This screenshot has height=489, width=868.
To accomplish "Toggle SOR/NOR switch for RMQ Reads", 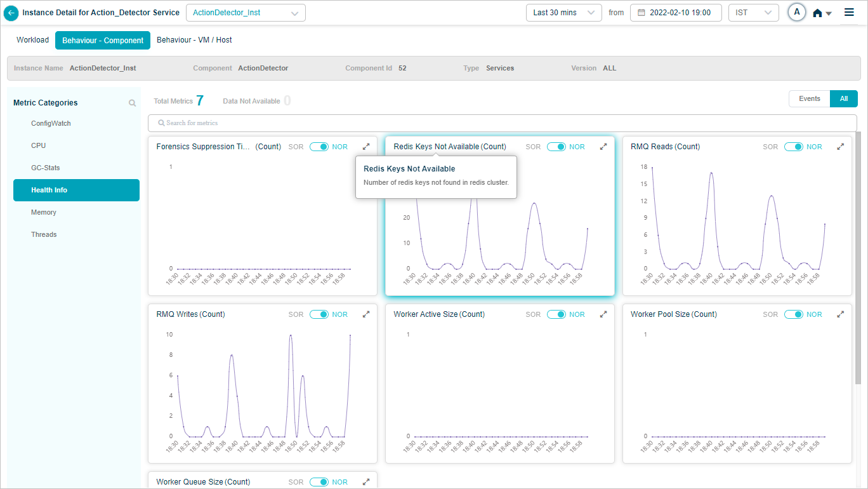I will [x=793, y=147].
